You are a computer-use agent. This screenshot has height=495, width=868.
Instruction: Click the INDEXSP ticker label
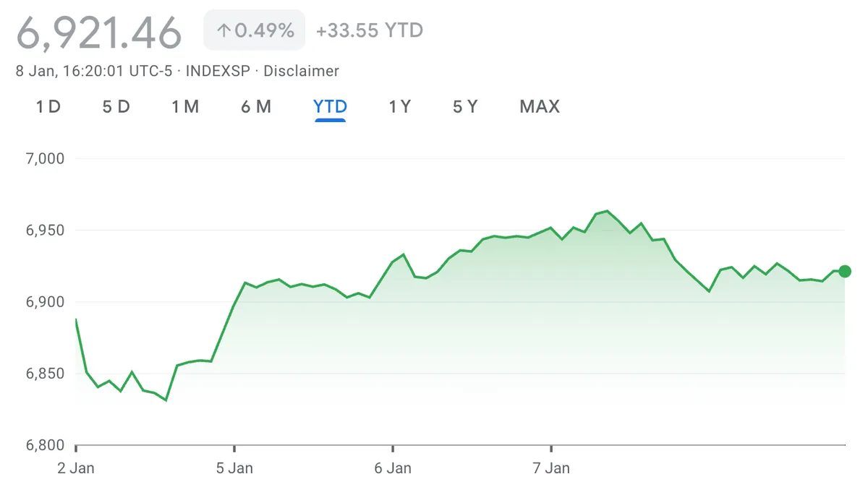[x=218, y=71]
